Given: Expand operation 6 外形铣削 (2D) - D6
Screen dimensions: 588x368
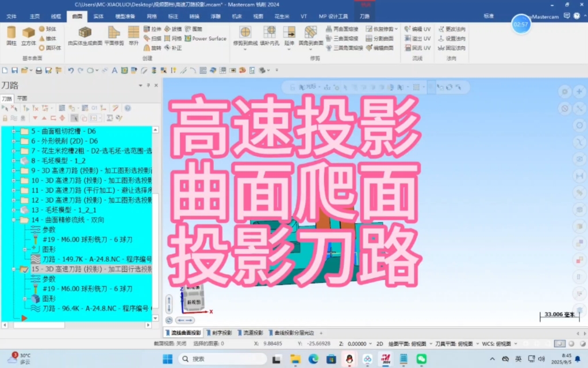Looking at the screenshot, I should (14, 141).
